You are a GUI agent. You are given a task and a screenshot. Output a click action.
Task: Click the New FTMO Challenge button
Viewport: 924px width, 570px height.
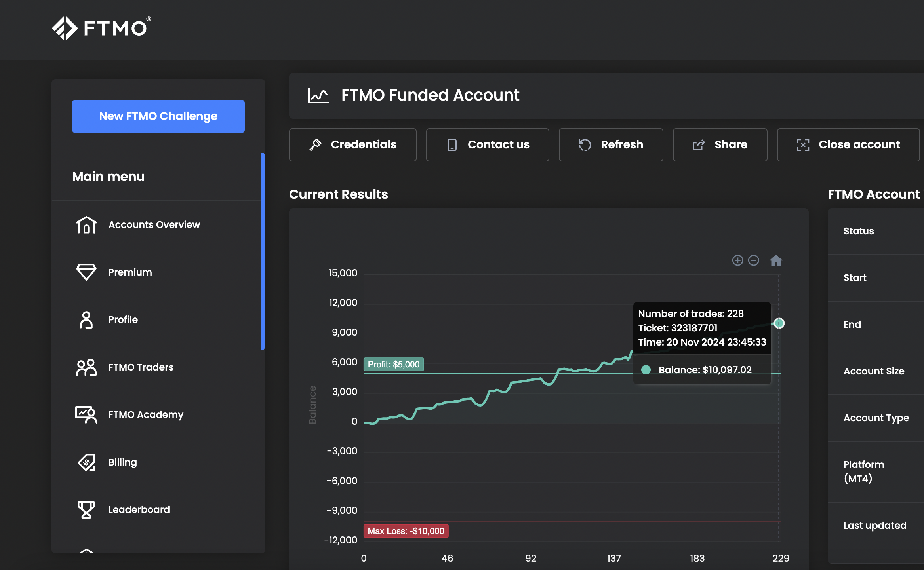(x=158, y=116)
